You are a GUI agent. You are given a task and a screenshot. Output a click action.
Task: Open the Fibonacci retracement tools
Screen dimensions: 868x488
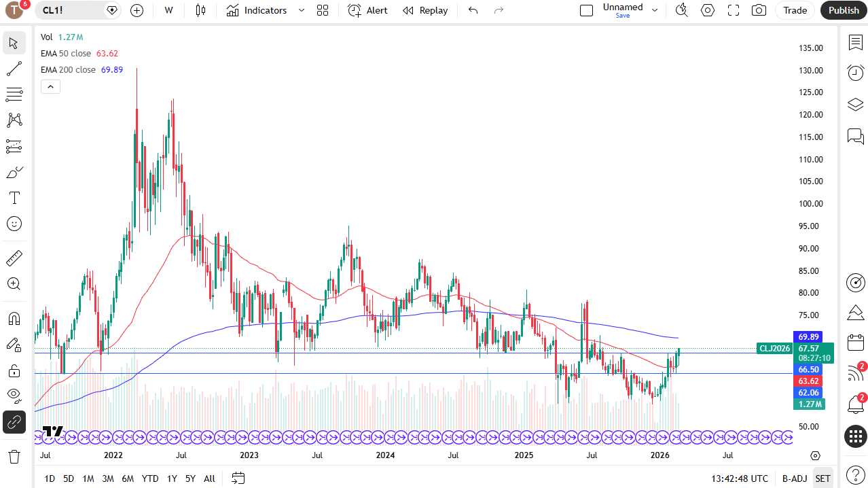tap(14, 94)
